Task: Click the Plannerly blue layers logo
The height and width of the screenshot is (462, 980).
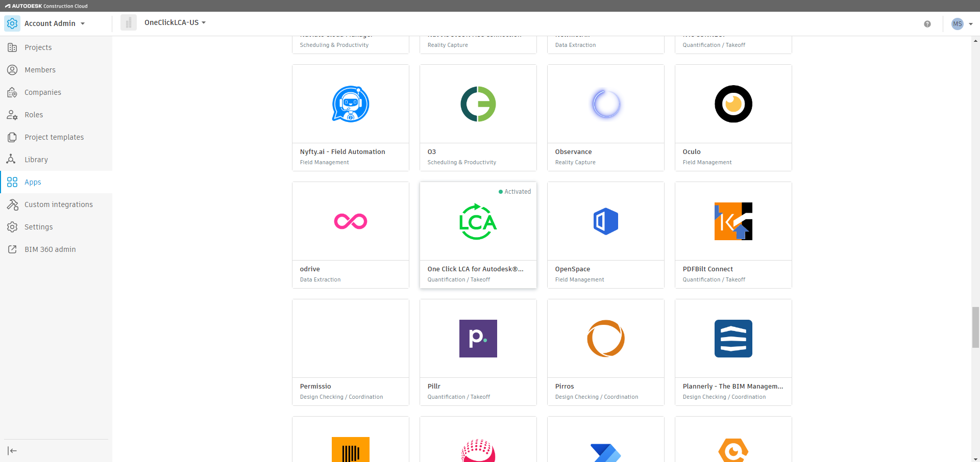Action: pyautogui.click(x=733, y=339)
